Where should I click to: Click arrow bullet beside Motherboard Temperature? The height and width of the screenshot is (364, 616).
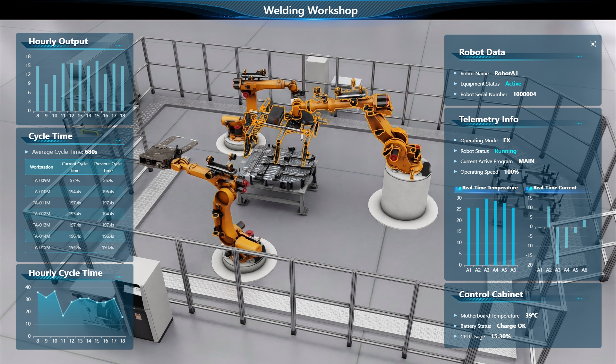(x=455, y=316)
